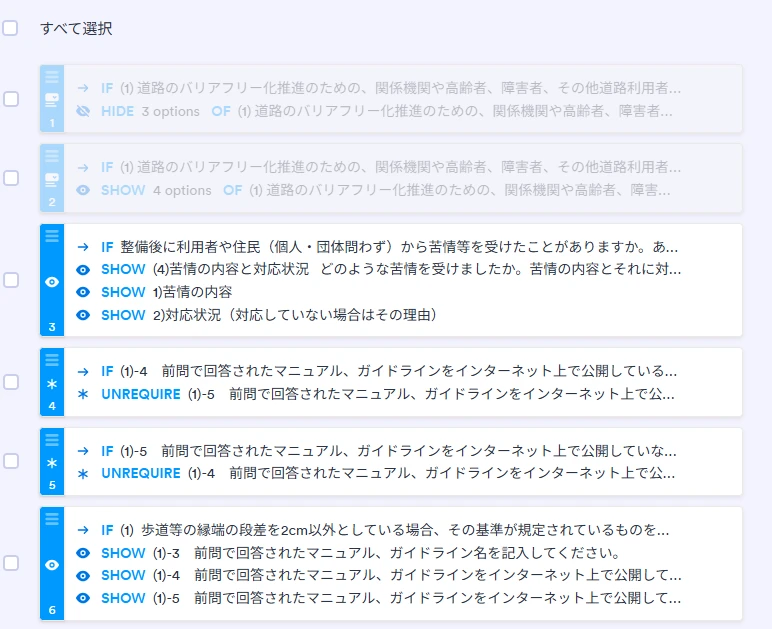Click 'HIDE 3 options' text in rule 1
This screenshot has height=629, width=772.
pyautogui.click(x=150, y=111)
